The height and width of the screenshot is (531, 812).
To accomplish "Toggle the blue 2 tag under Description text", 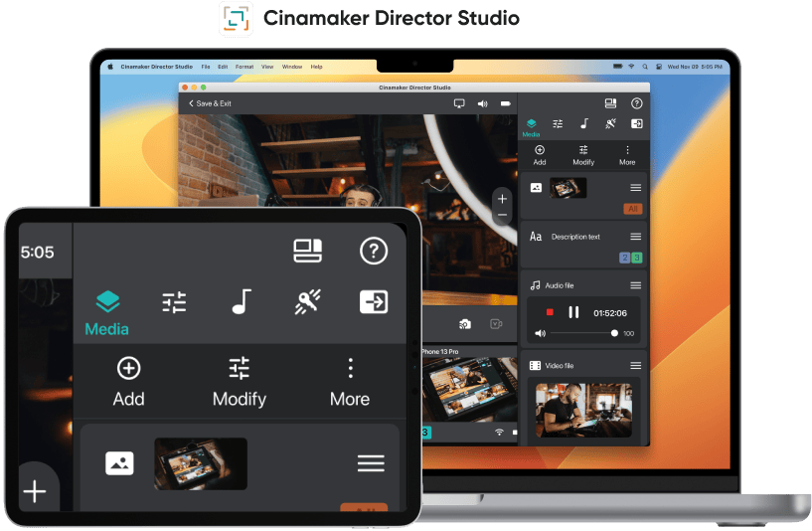I will click(x=625, y=258).
